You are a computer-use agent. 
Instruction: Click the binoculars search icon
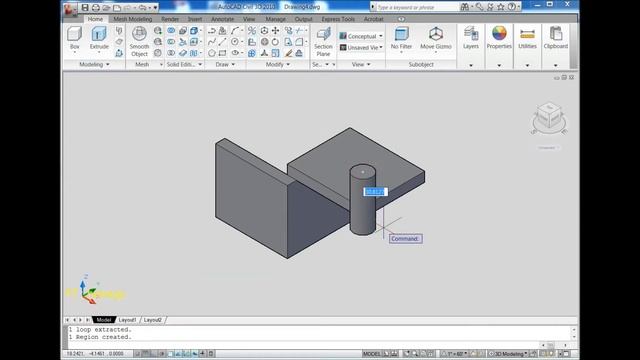[x=465, y=7]
